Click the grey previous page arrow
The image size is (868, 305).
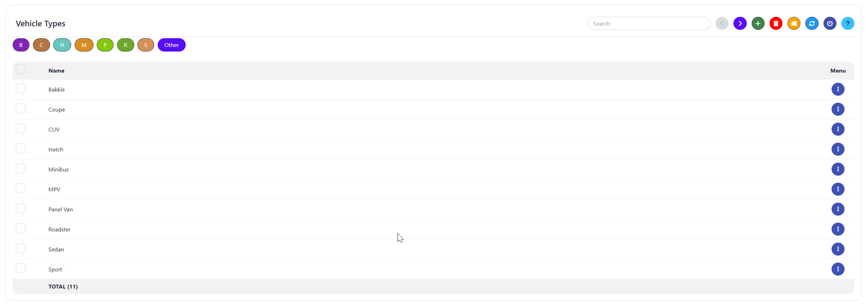[722, 23]
